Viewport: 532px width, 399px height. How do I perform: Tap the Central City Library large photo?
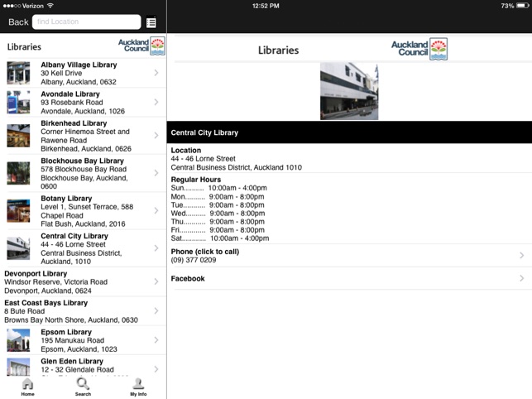tap(349, 91)
